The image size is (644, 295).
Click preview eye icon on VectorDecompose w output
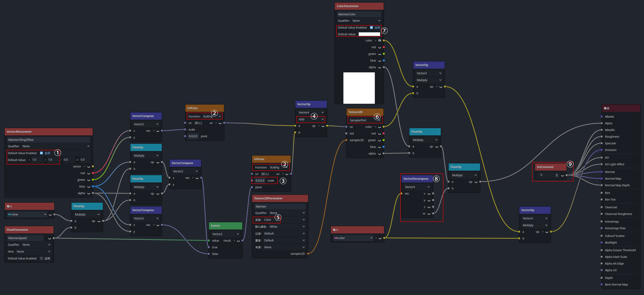pos(429,214)
